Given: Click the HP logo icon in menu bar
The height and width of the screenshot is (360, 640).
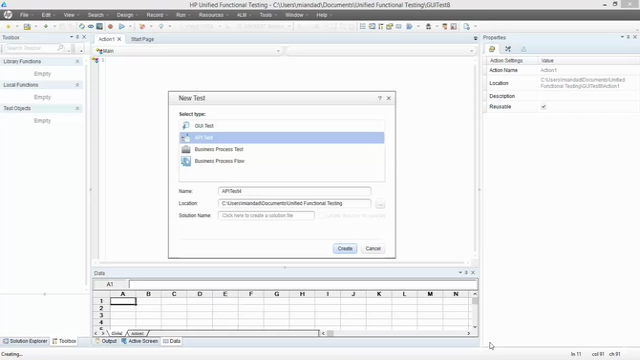Looking at the screenshot, I should click(x=8, y=15).
